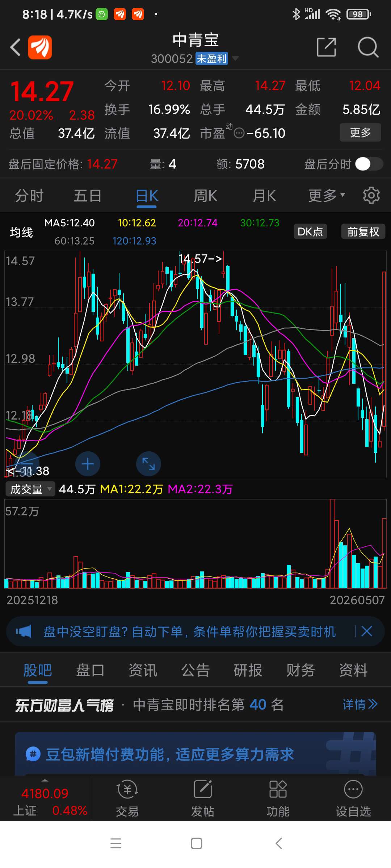Open 豆包新增付费功能 topic card
The height and width of the screenshot is (868, 391).
click(x=195, y=754)
